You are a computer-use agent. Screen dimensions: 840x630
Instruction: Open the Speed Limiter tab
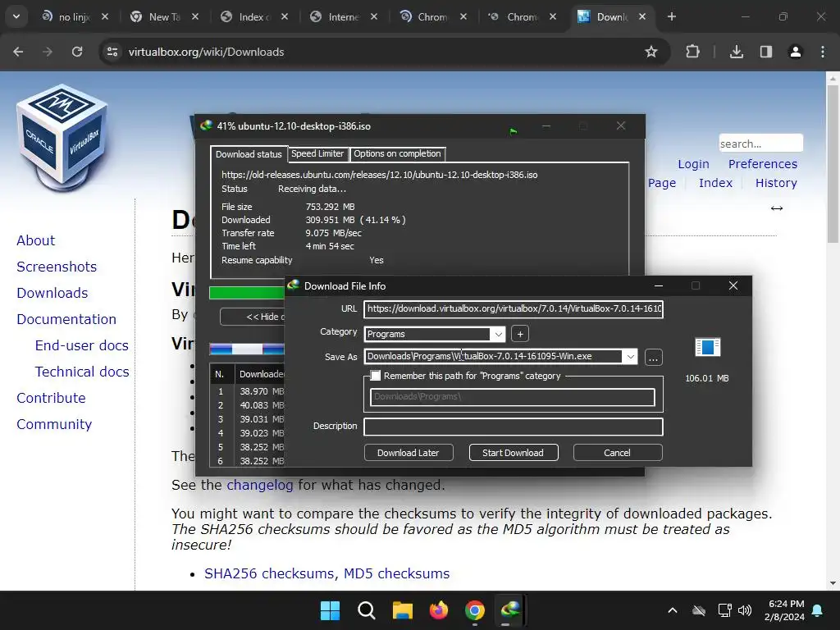pyautogui.click(x=317, y=153)
